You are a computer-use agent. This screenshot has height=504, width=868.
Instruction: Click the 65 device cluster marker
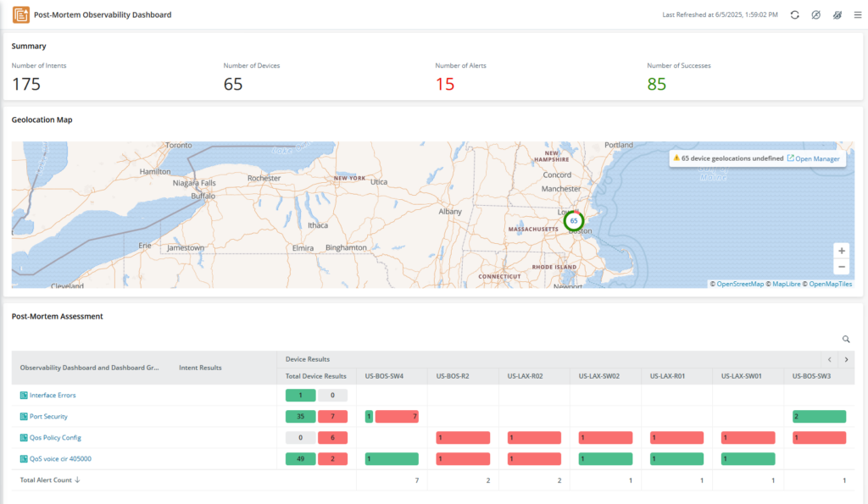574,221
